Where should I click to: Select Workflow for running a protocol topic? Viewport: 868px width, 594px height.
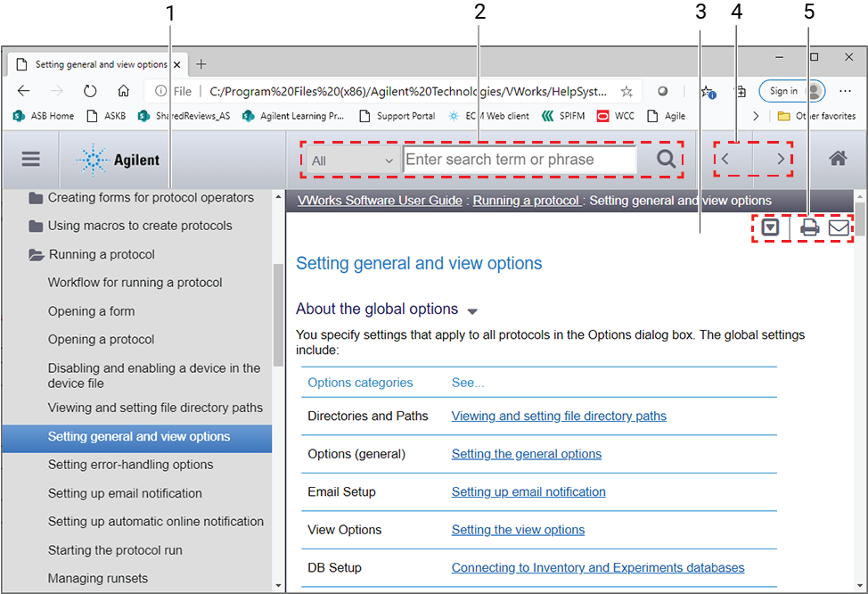pyautogui.click(x=135, y=283)
